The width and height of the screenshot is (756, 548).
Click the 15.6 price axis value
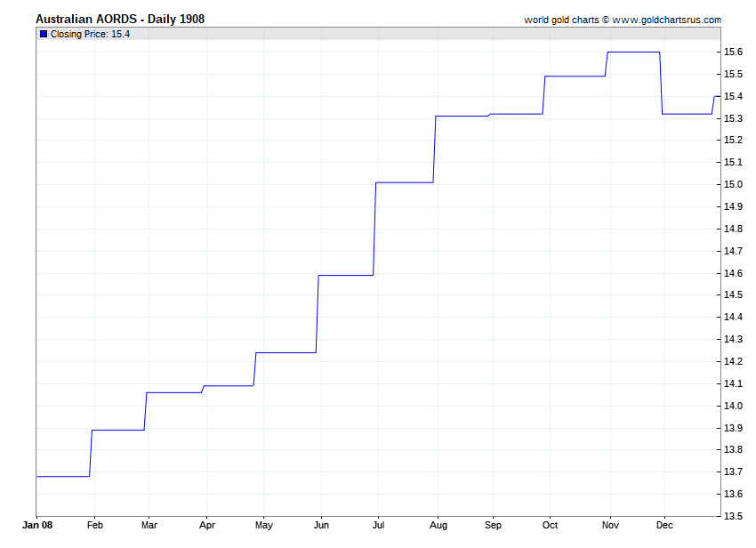pyautogui.click(x=733, y=52)
